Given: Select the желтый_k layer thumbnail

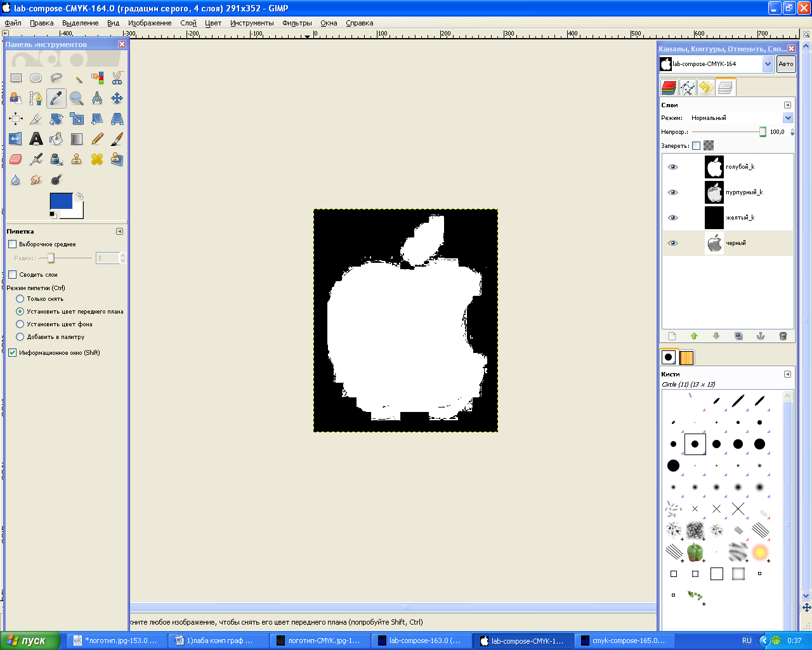Looking at the screenshot, I should [714, 218].
